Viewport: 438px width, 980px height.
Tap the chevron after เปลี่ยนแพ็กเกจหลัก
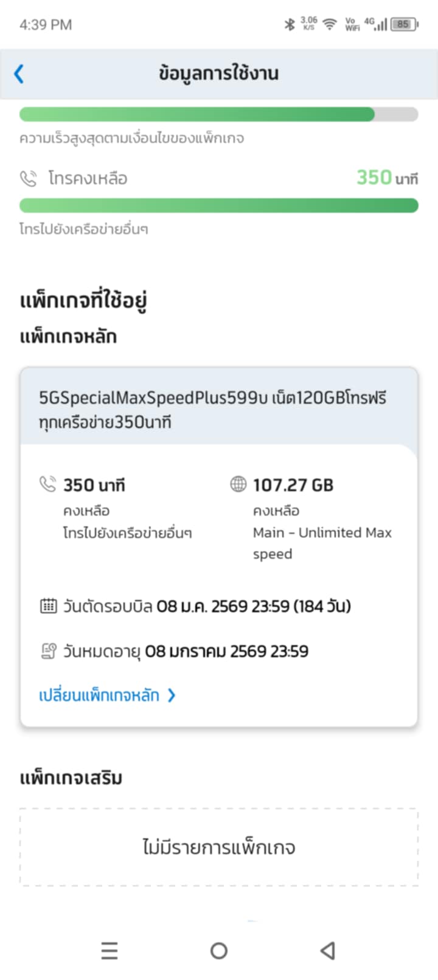coord(172,695)
